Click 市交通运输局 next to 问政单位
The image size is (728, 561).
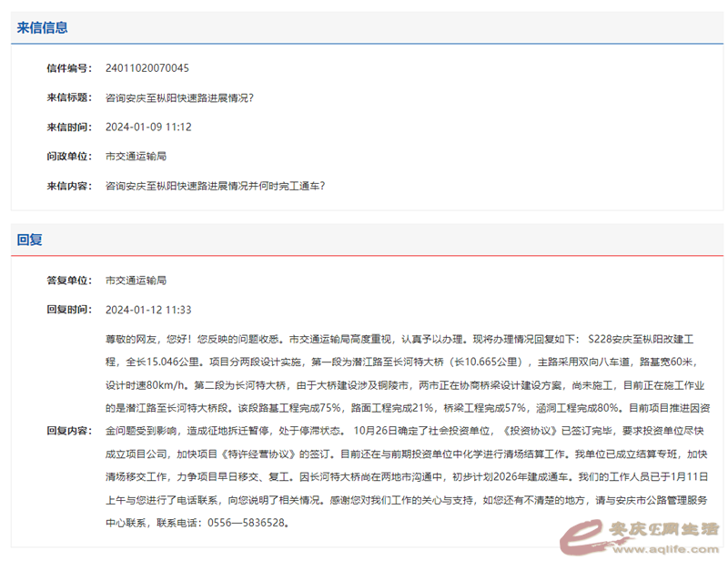(x=136, y=157)
